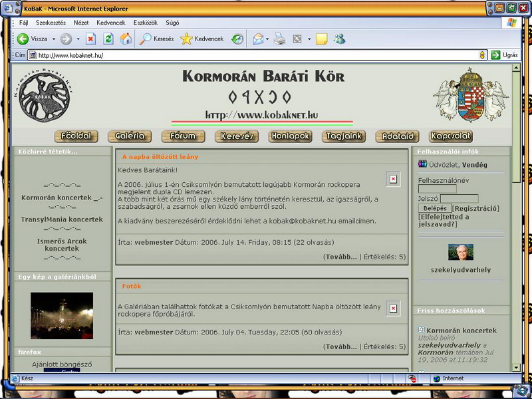532x399 pixels.
Task: Click the Regisztráció link
Action: pos(475,209)
